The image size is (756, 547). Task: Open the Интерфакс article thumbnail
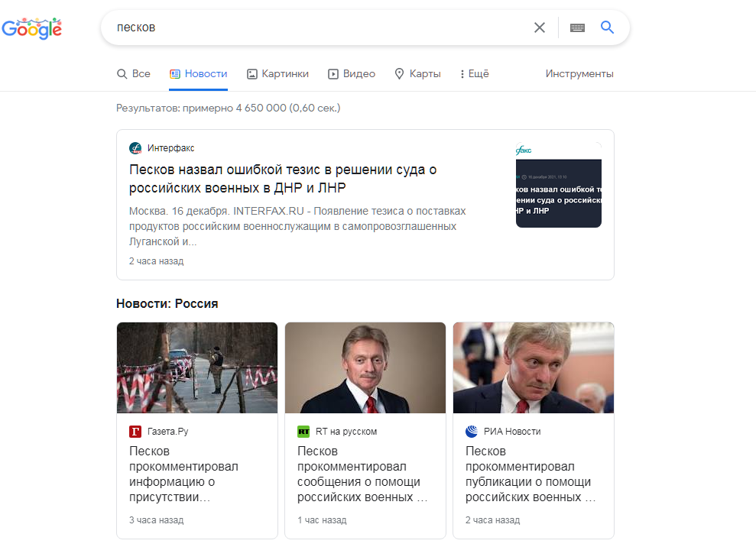click(558, 185)
